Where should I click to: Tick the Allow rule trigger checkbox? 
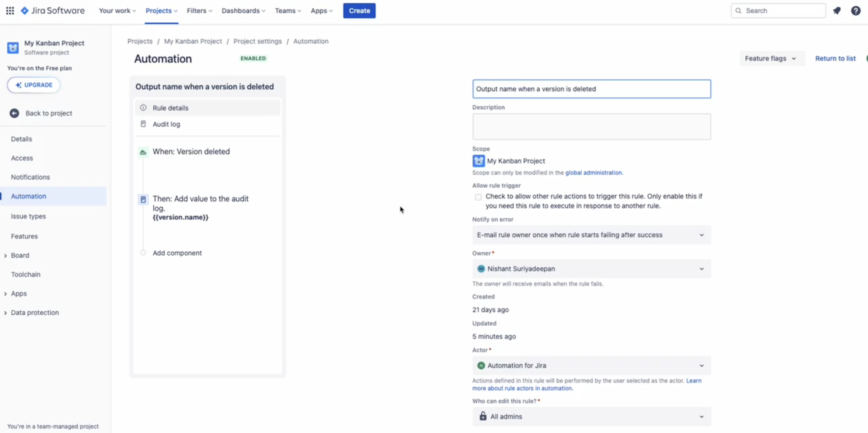coord(478,197)
